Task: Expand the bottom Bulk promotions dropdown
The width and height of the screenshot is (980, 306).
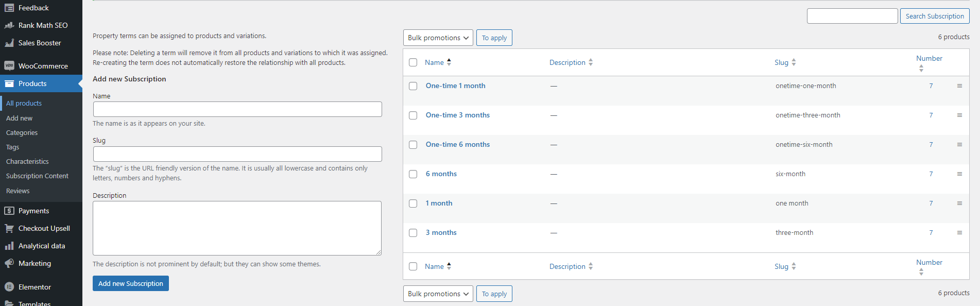Action: pyautogui.click(x=438, y=294)
